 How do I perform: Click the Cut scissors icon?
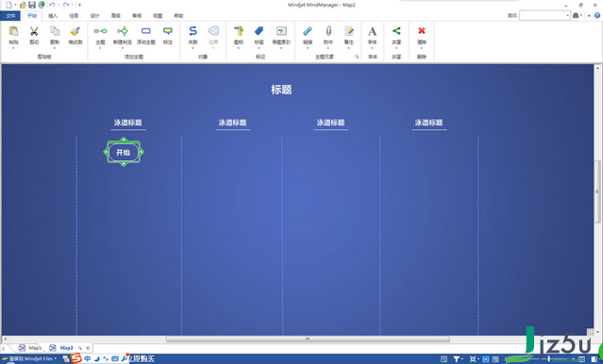tap(34, 31)
